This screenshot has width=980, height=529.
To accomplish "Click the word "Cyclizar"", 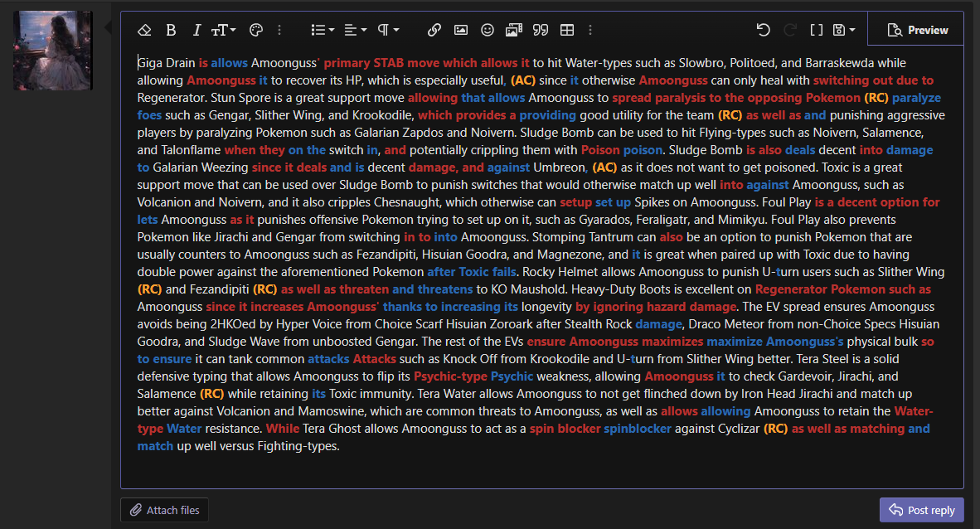I will 740,429.
